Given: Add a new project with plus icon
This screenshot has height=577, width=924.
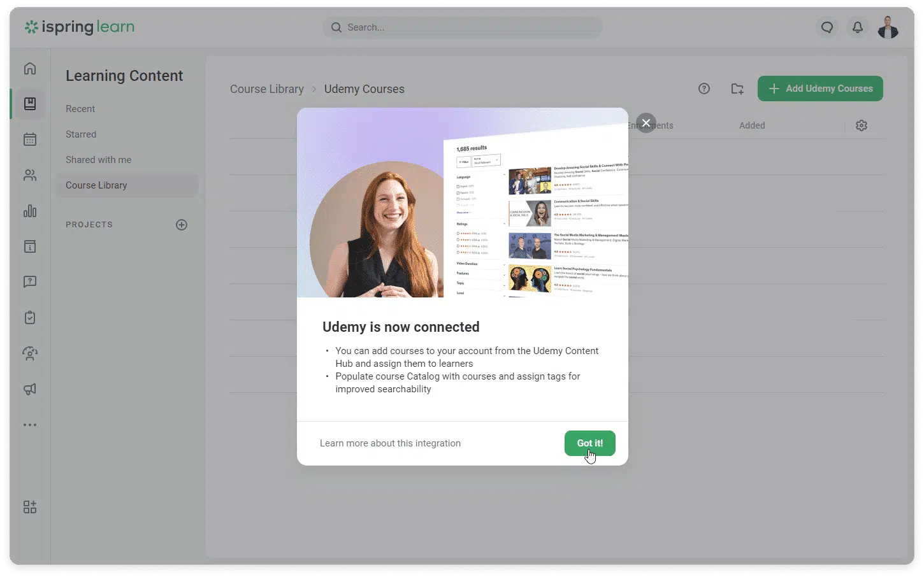Looking at the screenshot, I should (x=182, y=225).
